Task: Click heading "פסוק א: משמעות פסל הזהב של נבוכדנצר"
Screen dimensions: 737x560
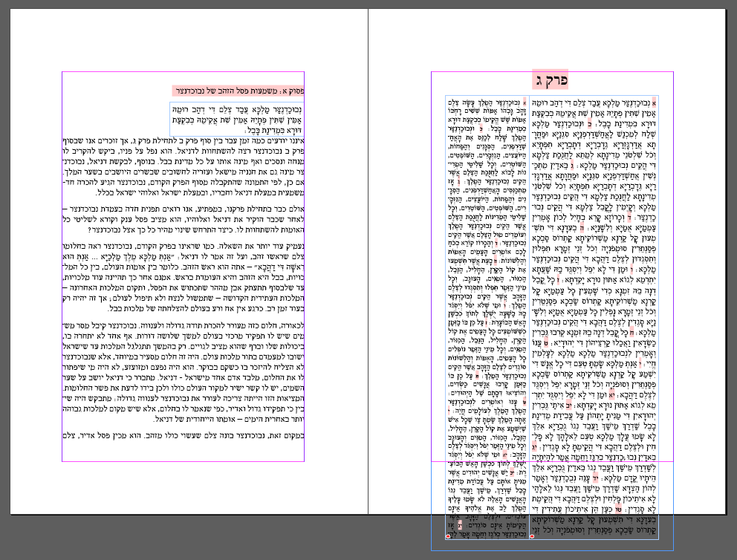Action: tap(238, 90)
